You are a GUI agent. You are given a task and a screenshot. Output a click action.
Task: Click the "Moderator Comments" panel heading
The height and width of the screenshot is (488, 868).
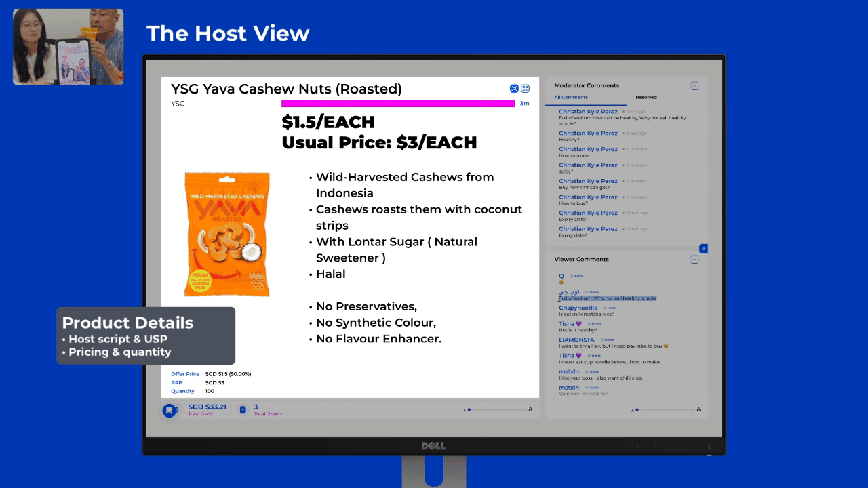pos(587,86)
